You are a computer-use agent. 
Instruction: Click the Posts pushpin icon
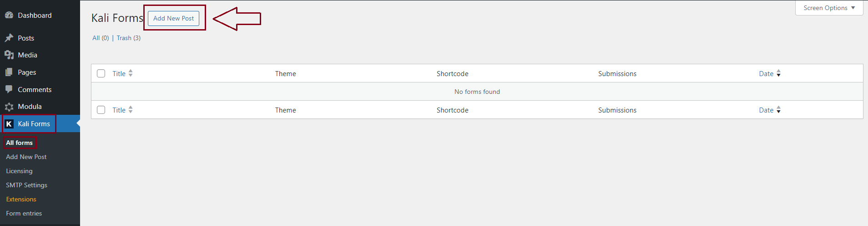coord(9,38)
